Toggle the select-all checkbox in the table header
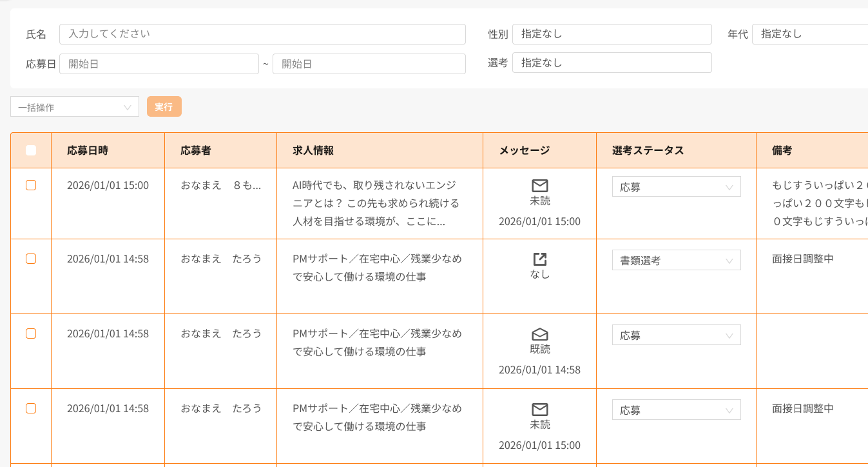The height and width of the screenshot is (467, 868). (30, 150)
